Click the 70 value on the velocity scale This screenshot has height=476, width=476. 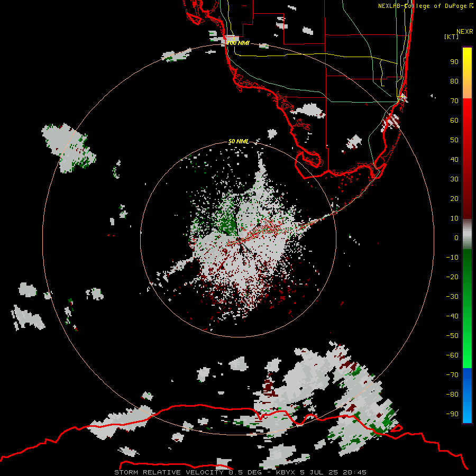(x=454, y=101)
